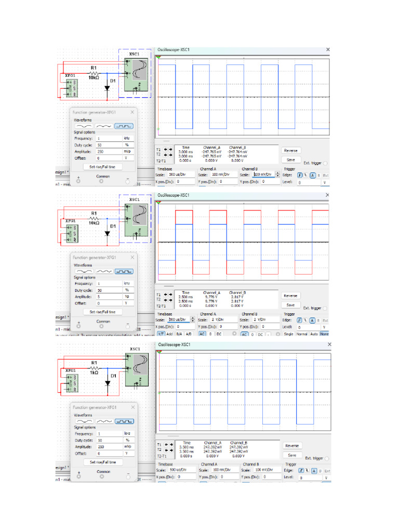Toggle Ext. trigger radio in oscilloscope reading 3.000 ms
This screenshot has width=399, height=532.
point(325,163)
